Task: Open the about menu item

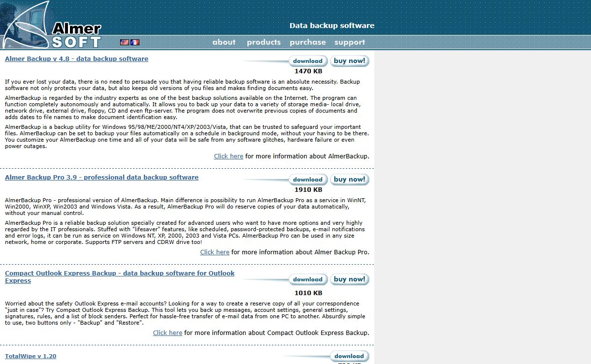Action: (224, 42)
